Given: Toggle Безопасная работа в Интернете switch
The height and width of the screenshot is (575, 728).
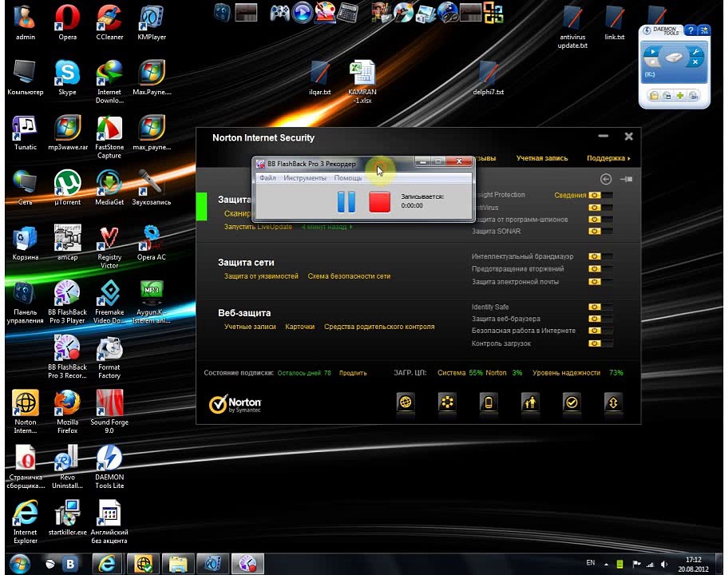Looking at the screenshot, I should click(600, 331).
